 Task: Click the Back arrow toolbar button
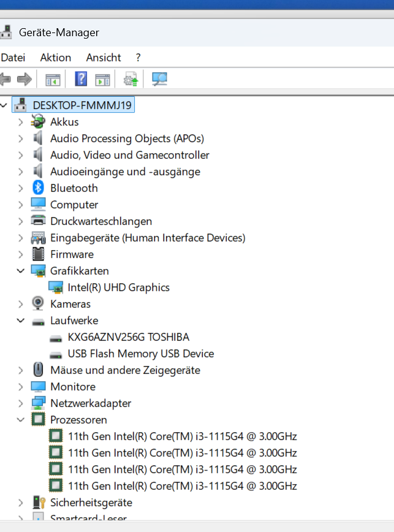click(x=5, y=80)
